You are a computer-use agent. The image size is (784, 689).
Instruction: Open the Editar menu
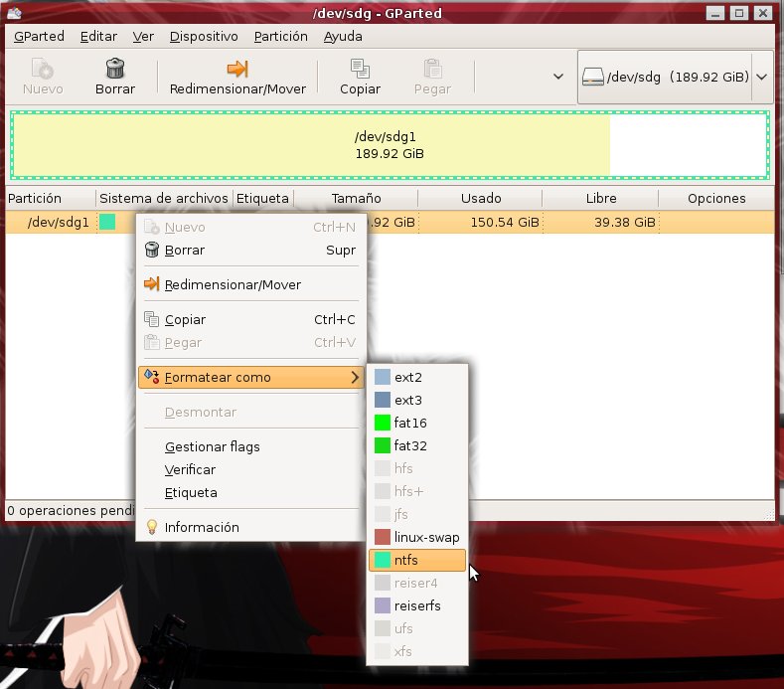(x=98, y=37)
